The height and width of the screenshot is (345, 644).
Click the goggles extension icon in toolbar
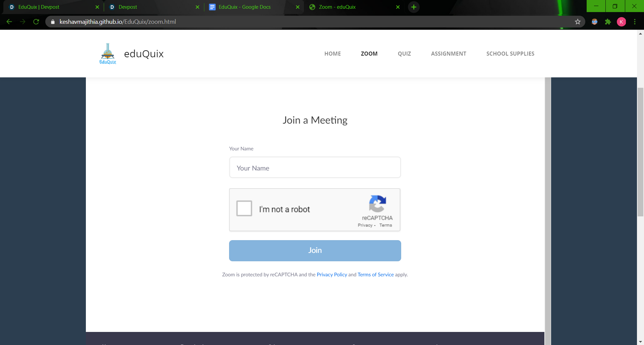click(594, 22)
